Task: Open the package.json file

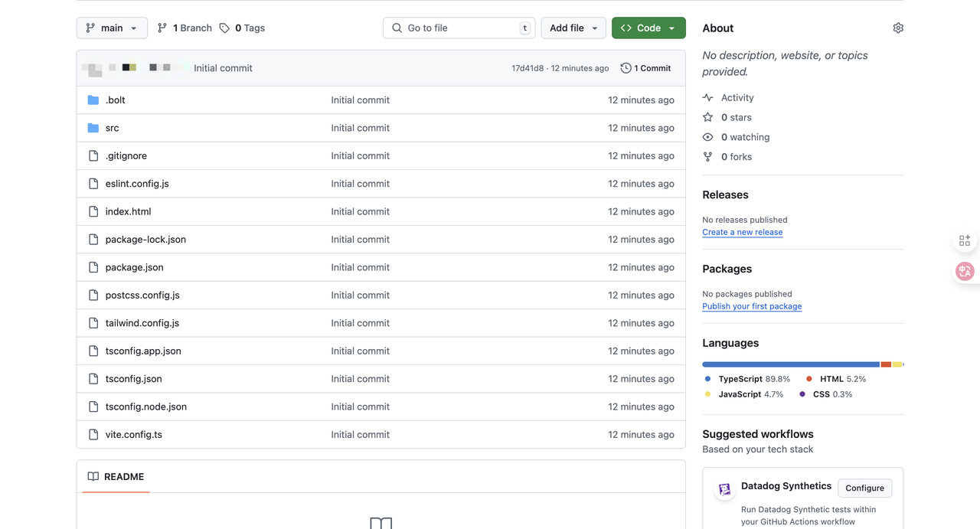Action: 134,267
